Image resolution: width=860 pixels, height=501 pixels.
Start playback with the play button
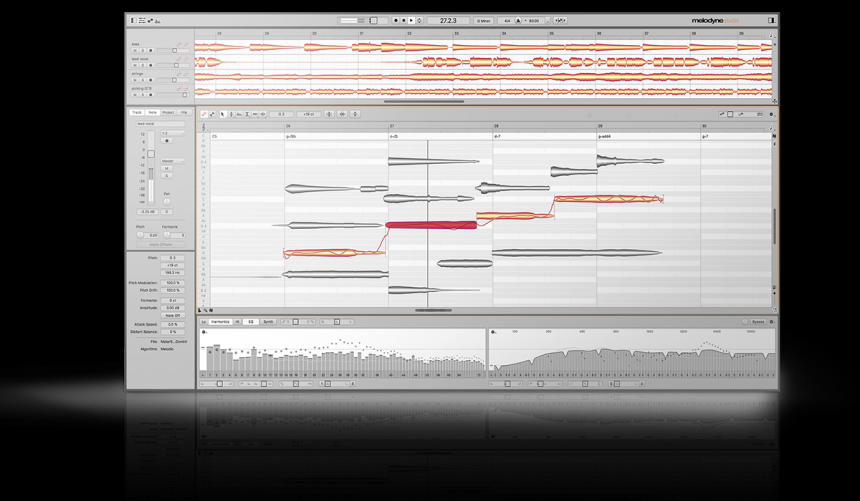click(x=411, y=20)
